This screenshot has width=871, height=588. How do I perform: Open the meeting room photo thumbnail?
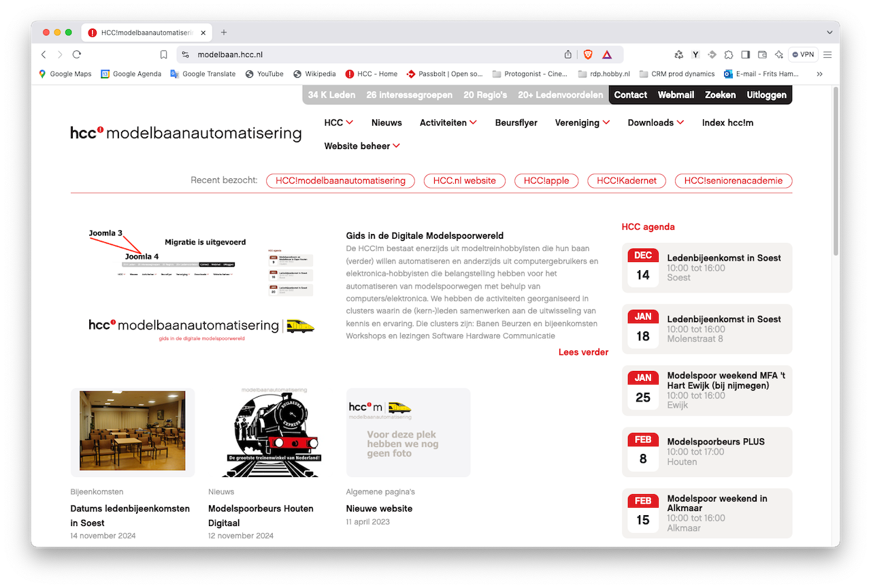click(x=133, y=432)
